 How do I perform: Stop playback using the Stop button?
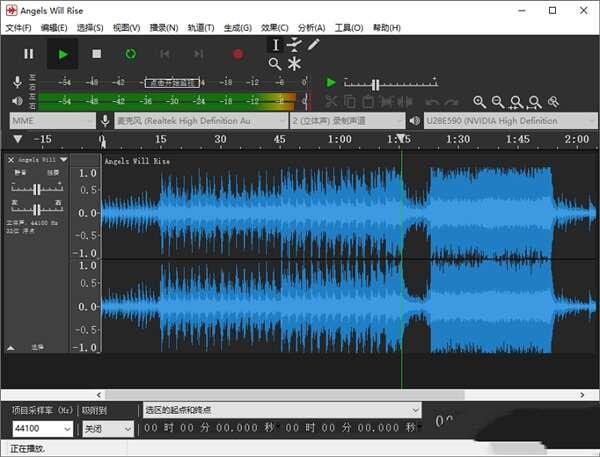click(97, 54)
